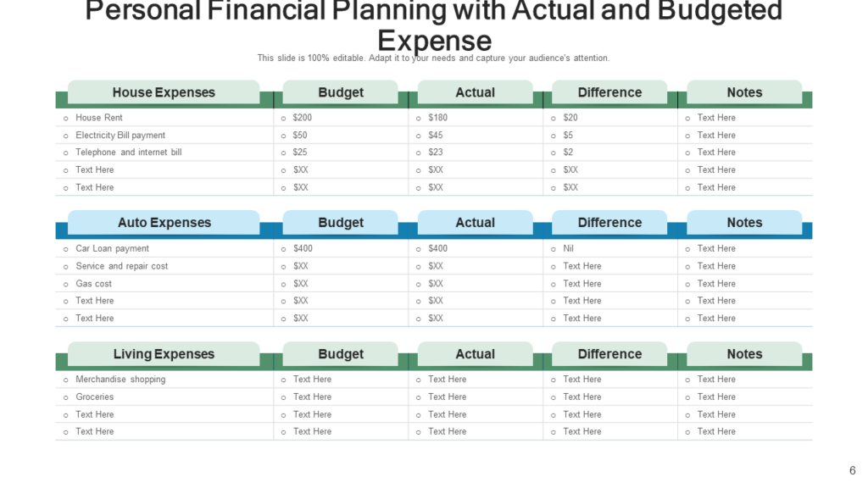This screenshot has width=868, height=488.
Task: Select the $180 actual House Rent value
Action: (x=437, y=118)
